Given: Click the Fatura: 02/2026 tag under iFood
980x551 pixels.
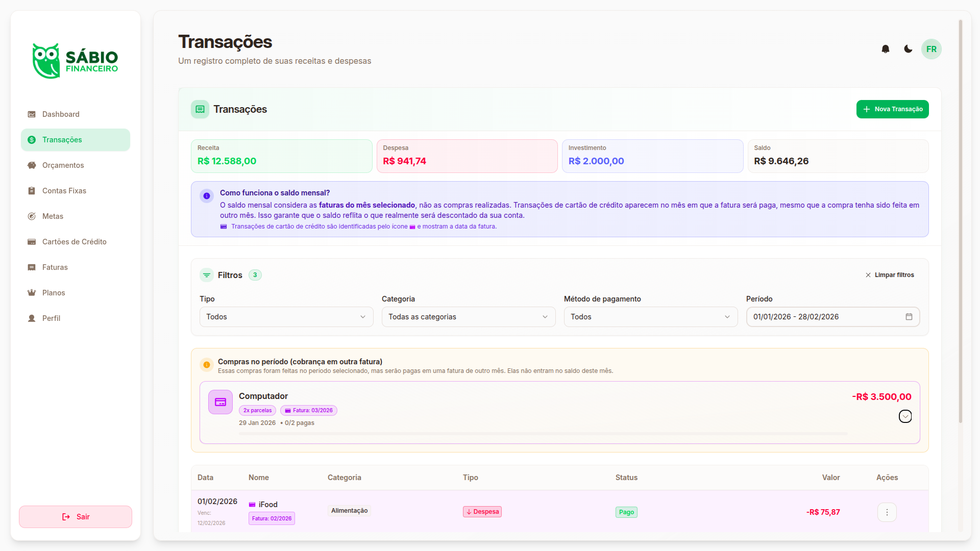Looking at the screenshot, I should point(272,518).
